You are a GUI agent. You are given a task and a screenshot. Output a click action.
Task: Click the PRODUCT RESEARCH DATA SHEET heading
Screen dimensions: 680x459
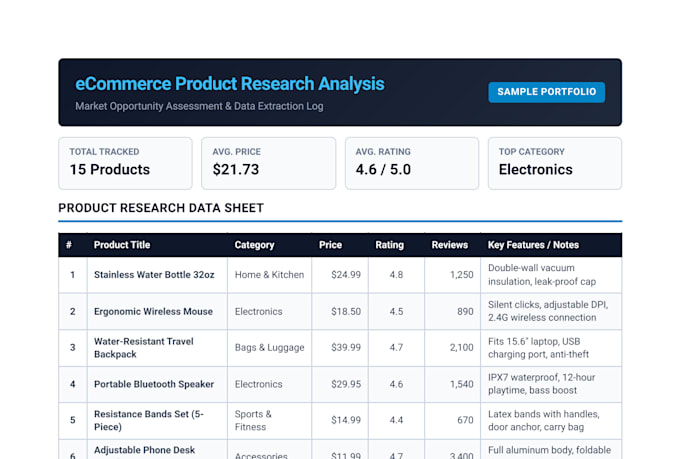[161, 208]
